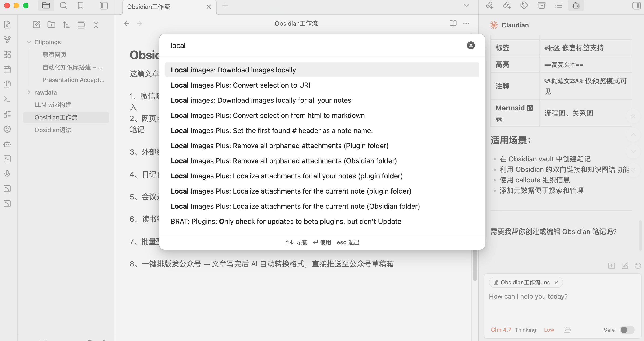Open a new tab with plus button
Viewport: 644px width, 341px height.
[x=225, y=6]
